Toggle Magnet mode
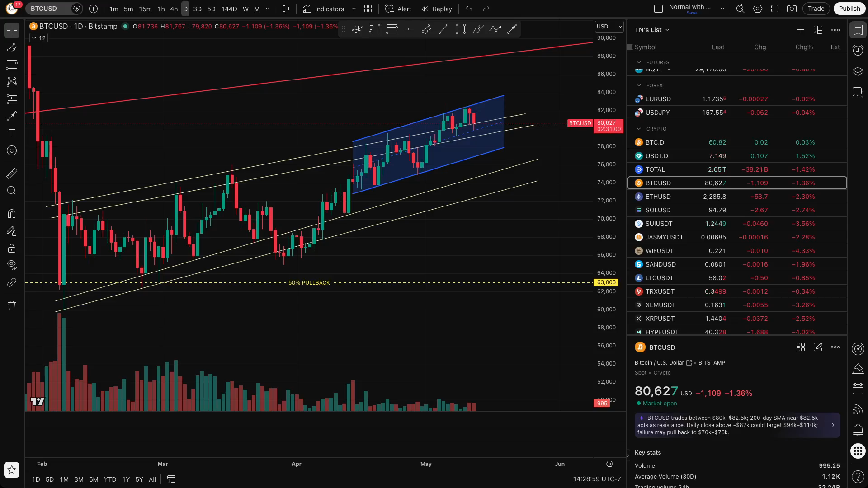Image resolution: width=868 pixels, height=488 pixels. 12,213
